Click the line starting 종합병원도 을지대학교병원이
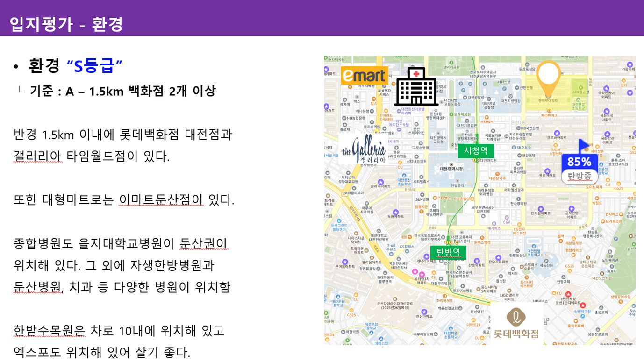Image resolution: width=644 pixels, height=362 pixels. [x=121, y=243]
